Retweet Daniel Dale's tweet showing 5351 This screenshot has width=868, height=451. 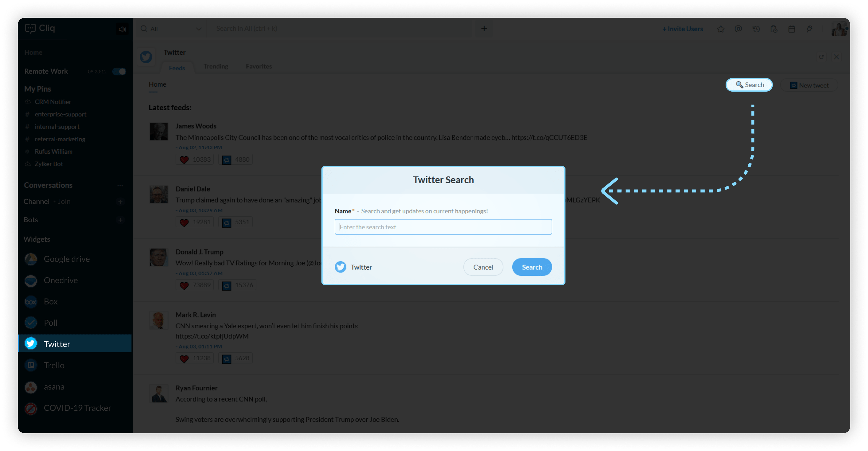tap(235, 222)
